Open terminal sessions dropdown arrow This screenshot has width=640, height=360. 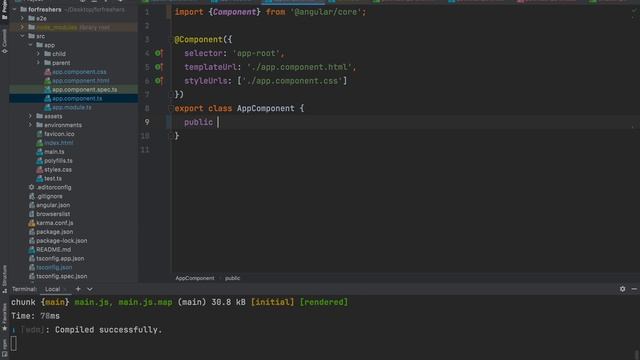point(89,289)
